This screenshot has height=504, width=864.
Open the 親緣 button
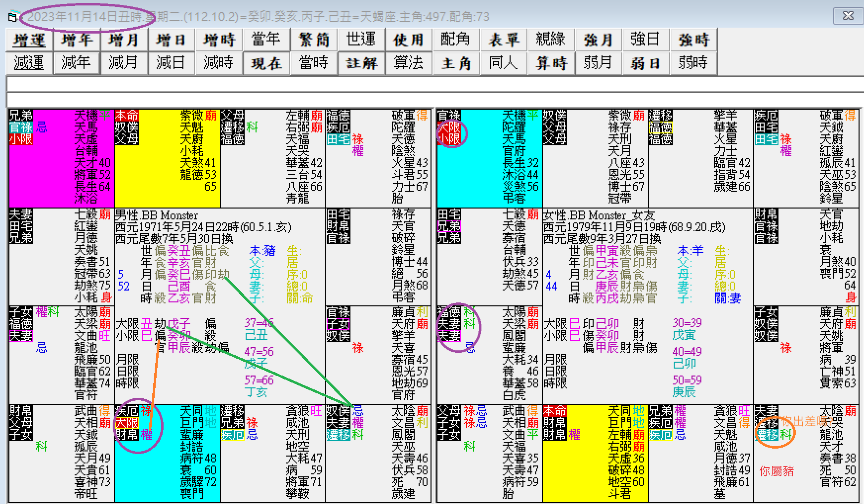551,40
